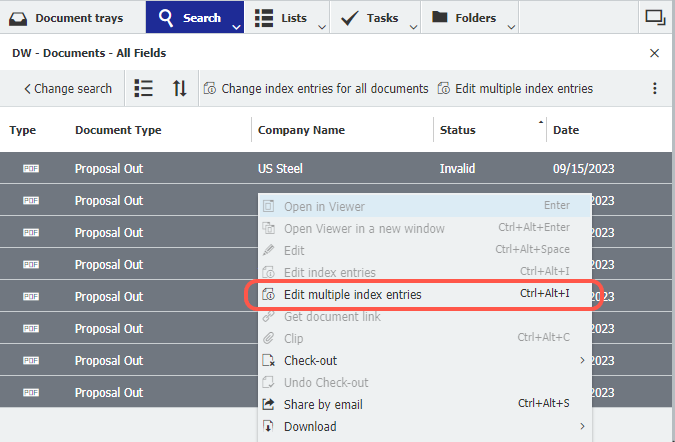This screenshot has height=442, width=675.
Task: Choose Check-out from the context menu
Action: click(x=310, y=360)
